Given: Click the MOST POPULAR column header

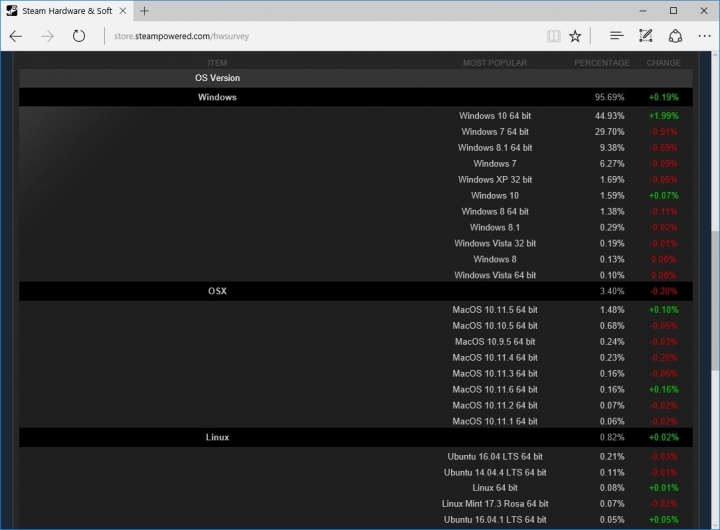Looking at the screenshot, I should pos(495,63).
